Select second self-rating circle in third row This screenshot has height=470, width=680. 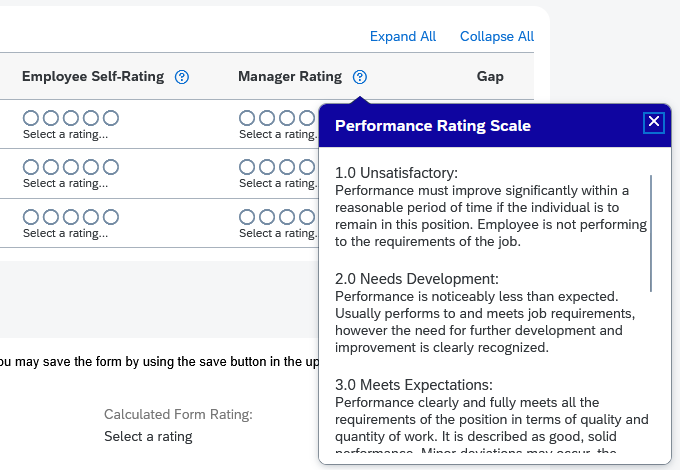click(51, 217)
